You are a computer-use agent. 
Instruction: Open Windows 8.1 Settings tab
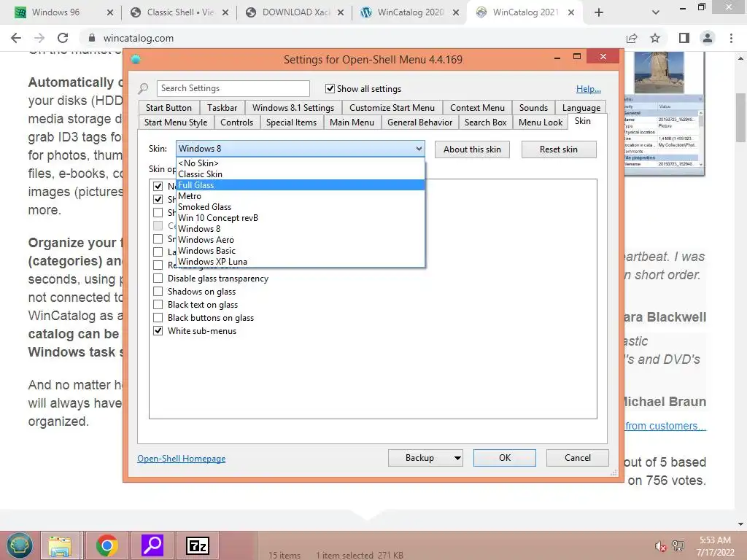[x=293, y=108]
